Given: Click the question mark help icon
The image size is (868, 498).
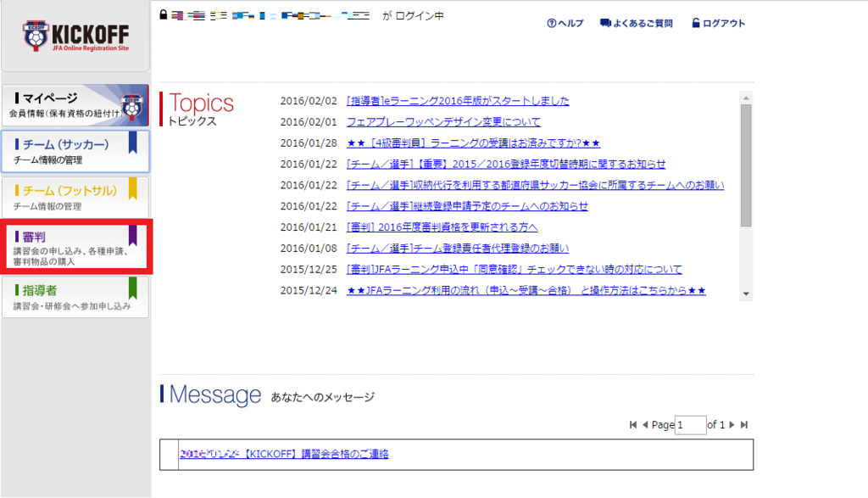Looking at the screenshot, I should 551,23.
